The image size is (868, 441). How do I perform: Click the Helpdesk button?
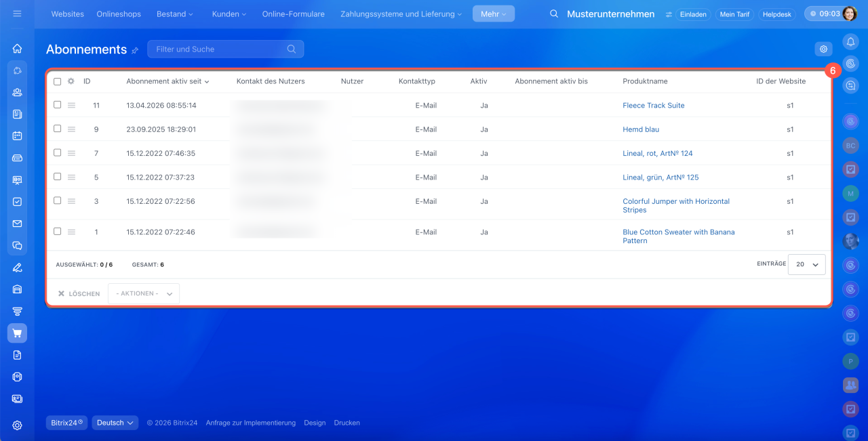[x=777, y=14]
